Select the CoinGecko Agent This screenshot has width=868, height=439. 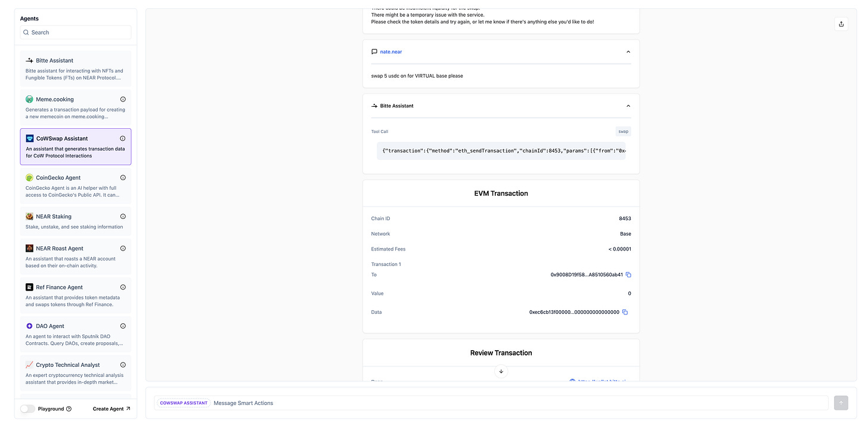point(76,186)
